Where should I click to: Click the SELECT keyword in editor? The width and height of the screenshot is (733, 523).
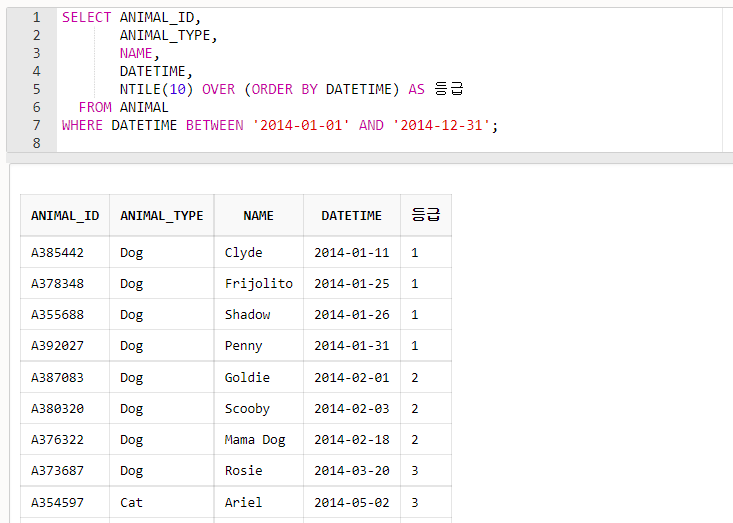[x=86, y=17]
